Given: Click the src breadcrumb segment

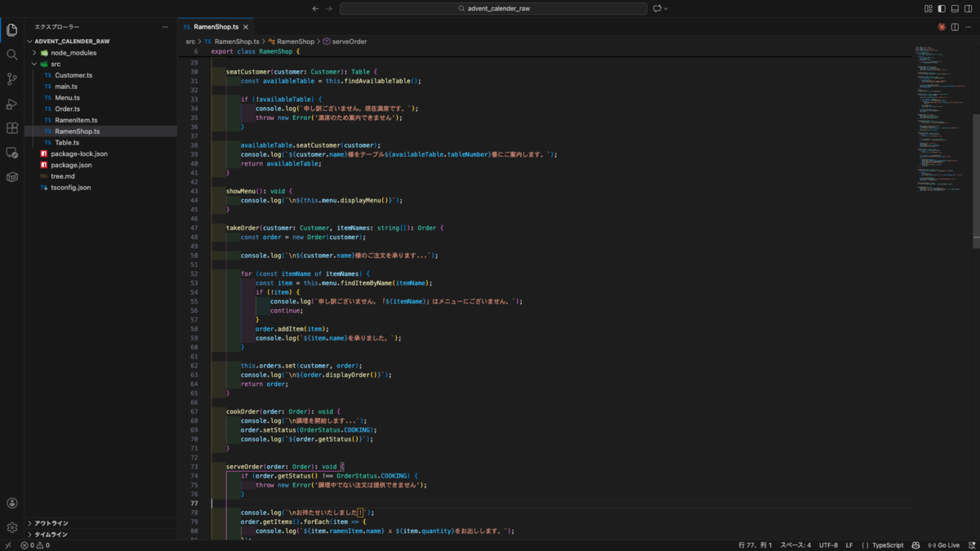Looking at the screenshot, I should pyautogui.click(x=190, y=41).
